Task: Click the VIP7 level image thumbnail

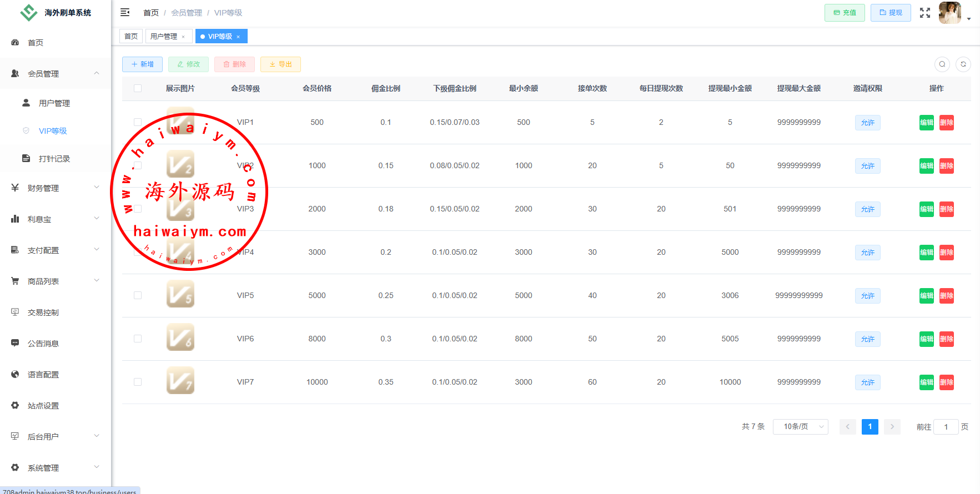Action: [180, 381]
